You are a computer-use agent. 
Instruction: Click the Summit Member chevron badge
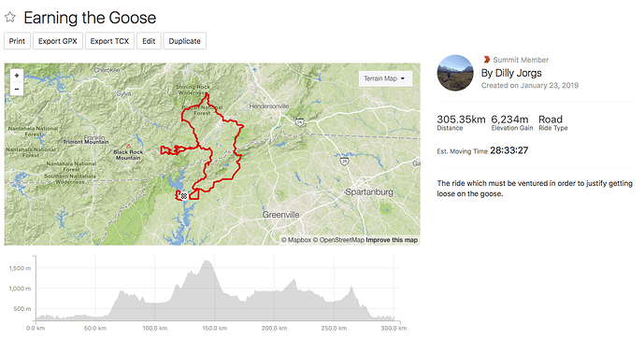click(487, 60)
